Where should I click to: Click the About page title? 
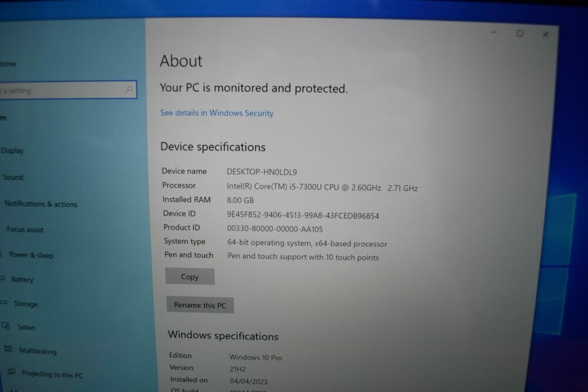coord(181,61)
